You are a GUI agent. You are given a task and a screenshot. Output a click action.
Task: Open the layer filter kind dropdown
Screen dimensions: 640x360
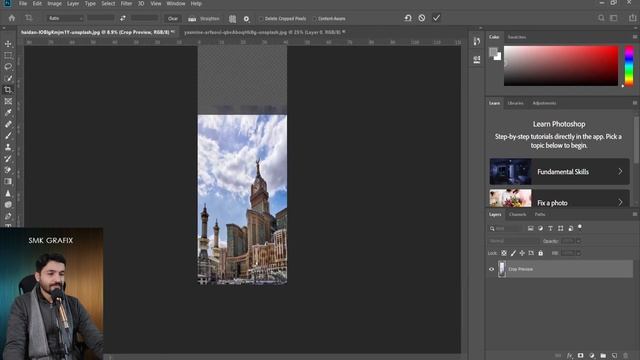coord(506,229)
